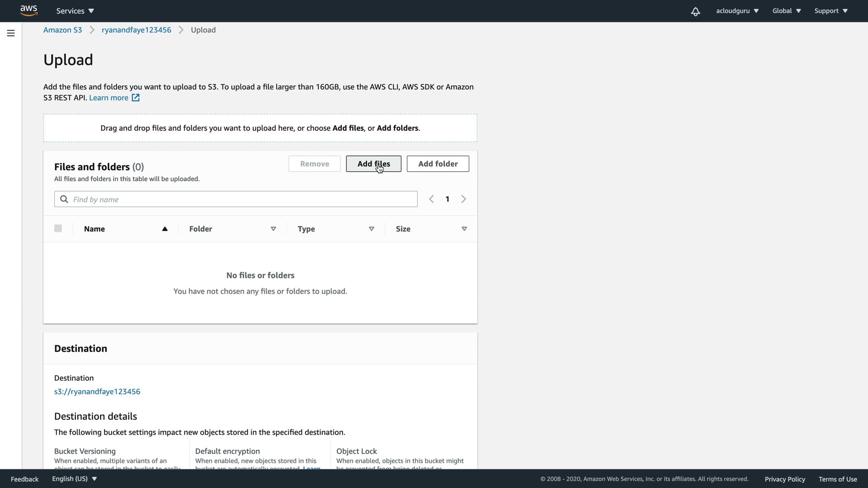Sort by Name ascending triangle
The width and height of the screenshot is (868, 488).
pyautogui.click(x=165, y=229)
